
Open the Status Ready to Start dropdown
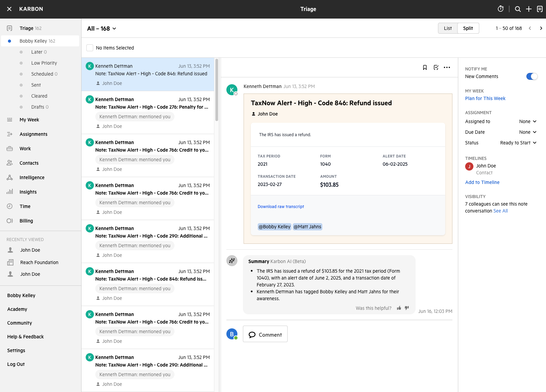(x=518, y=143)
